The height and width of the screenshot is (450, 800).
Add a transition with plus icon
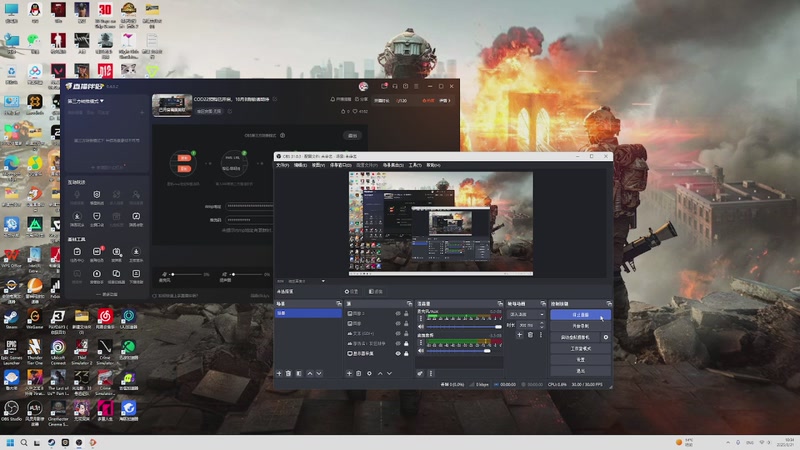pos(519,335)
